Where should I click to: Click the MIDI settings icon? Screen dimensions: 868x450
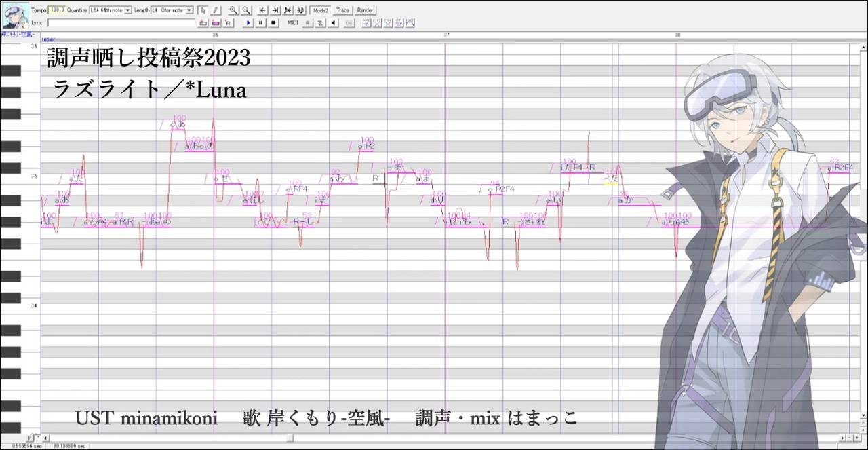(x=320, y=23)
